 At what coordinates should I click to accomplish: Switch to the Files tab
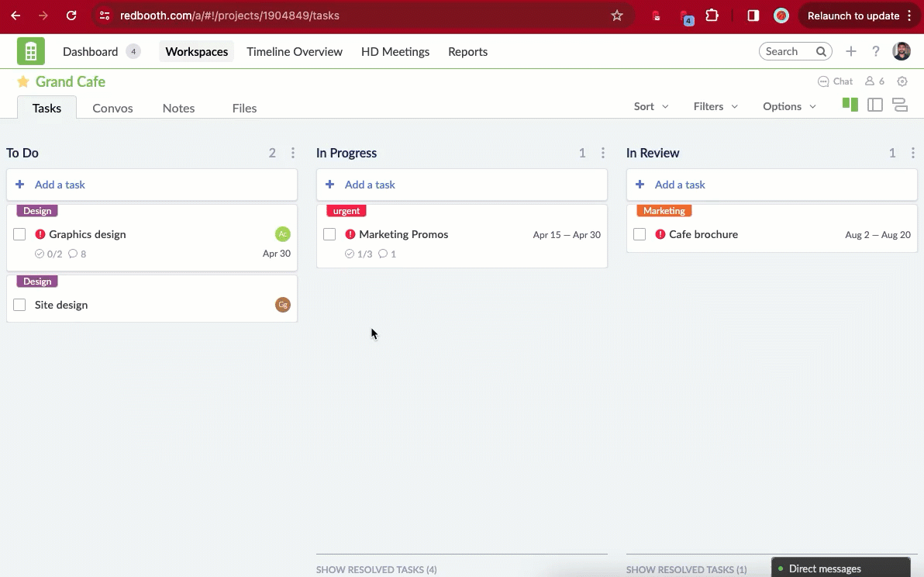coord(244,108)
